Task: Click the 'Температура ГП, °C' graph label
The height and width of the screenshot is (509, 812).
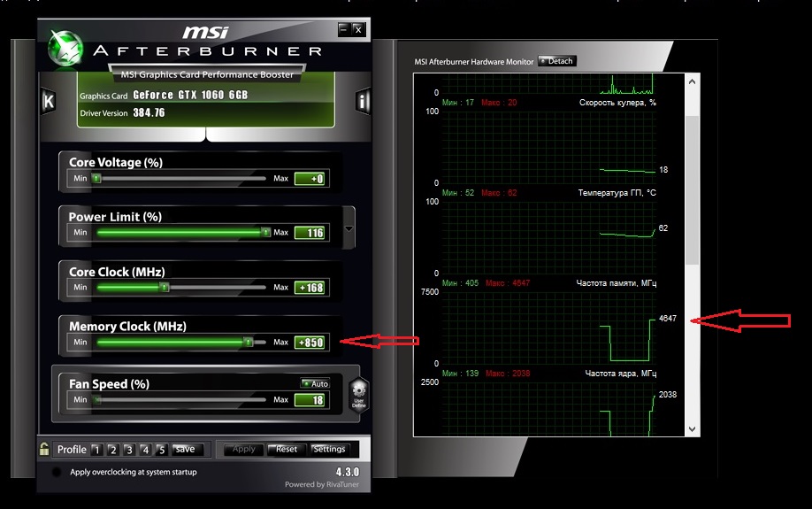Action: 617,193
